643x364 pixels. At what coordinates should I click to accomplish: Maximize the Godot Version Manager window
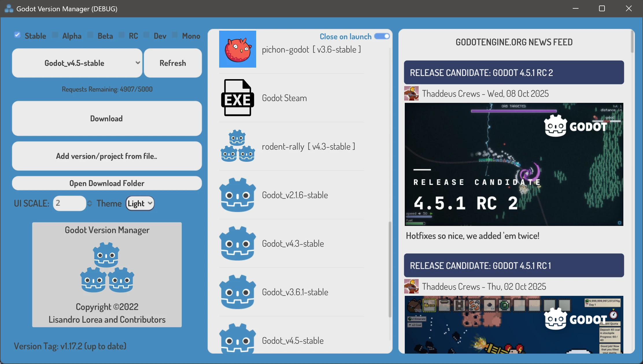[x=602, y=8]
